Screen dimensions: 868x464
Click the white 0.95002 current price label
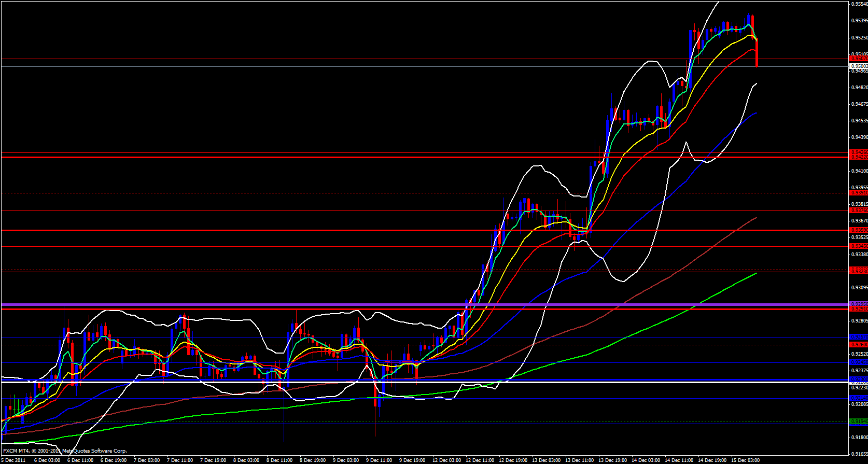pos(858,66)
